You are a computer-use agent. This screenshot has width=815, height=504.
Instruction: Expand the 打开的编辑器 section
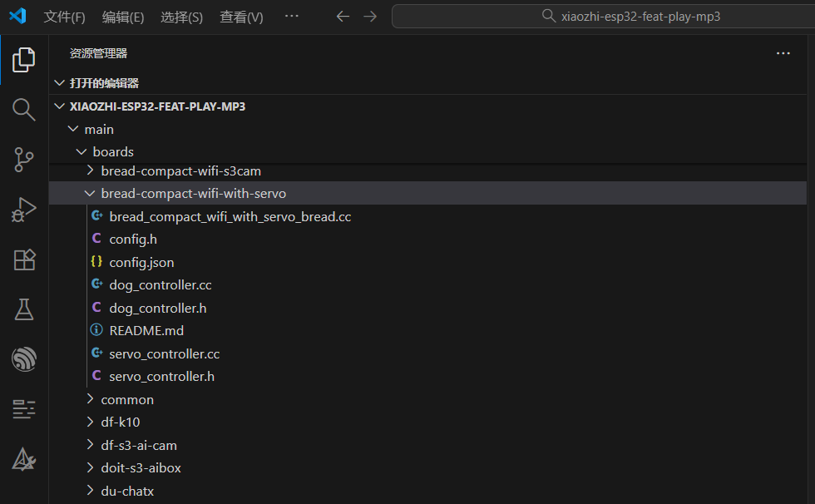[x=103, y=83]
